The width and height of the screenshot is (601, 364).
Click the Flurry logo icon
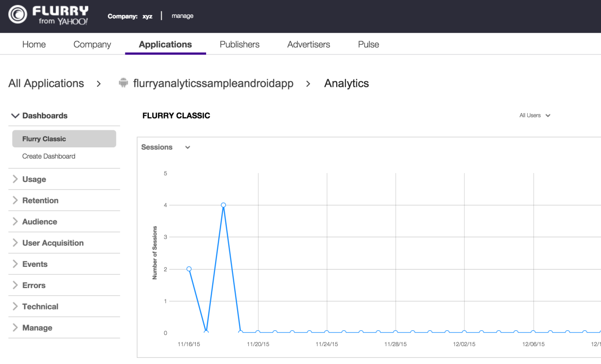pyautogui.click(x=18, y=15)
